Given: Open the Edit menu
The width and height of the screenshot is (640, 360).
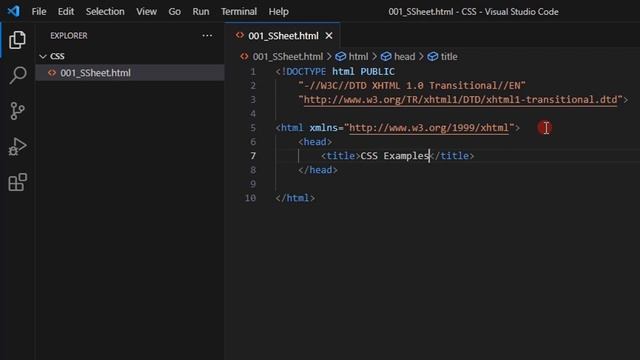Looking at the screenshot, I should tap(66, 11).
